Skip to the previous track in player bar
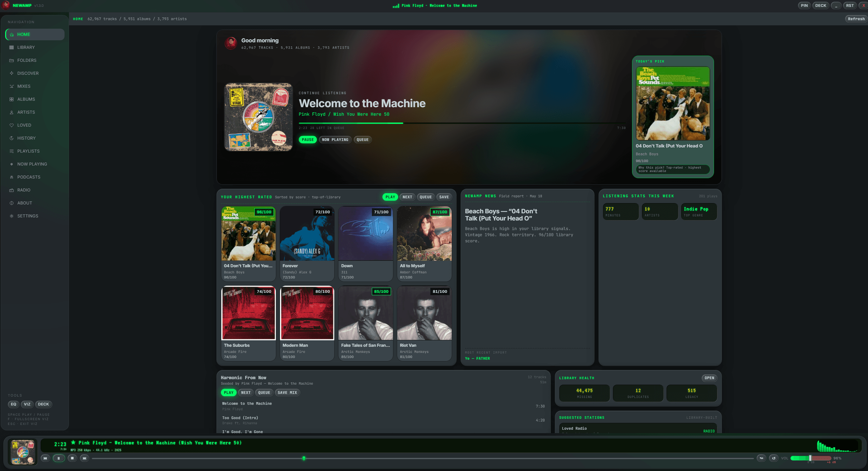The image size is (868, 471). coord(45,458)
